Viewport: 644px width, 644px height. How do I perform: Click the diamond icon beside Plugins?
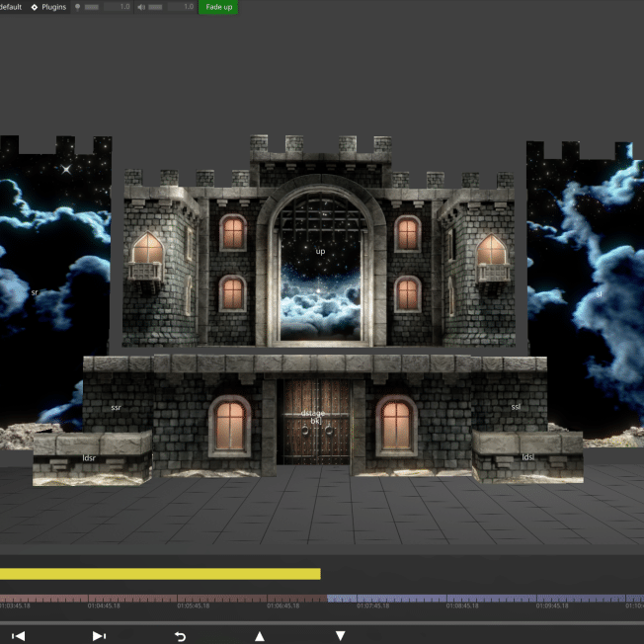(x=35, y=7)
